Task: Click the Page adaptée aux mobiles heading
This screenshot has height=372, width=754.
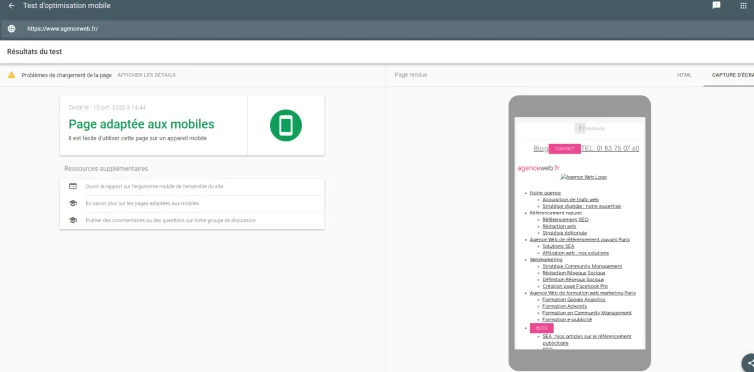Action: (x=141, y=124)
